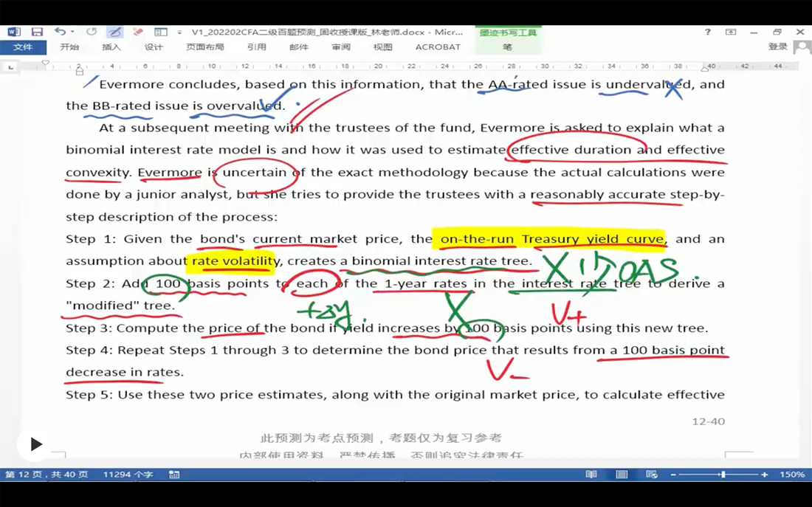
Task: Click the page layout view icon
Action: coord(160,32)
